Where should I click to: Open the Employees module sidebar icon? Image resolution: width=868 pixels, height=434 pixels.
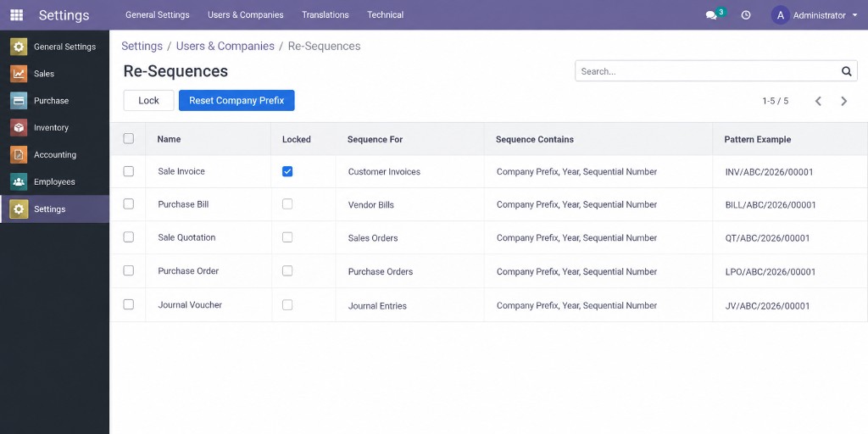pyautogui.click(x=19, y=181)
